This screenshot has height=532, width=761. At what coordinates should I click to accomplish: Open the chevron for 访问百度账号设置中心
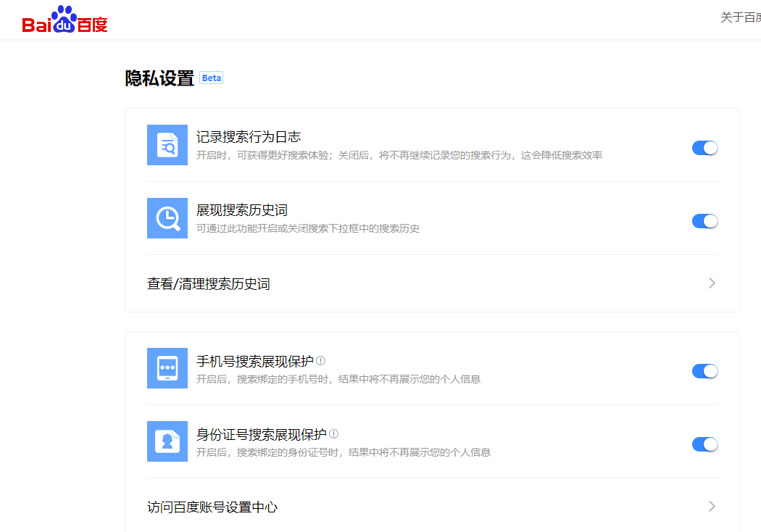pos(712,507)
